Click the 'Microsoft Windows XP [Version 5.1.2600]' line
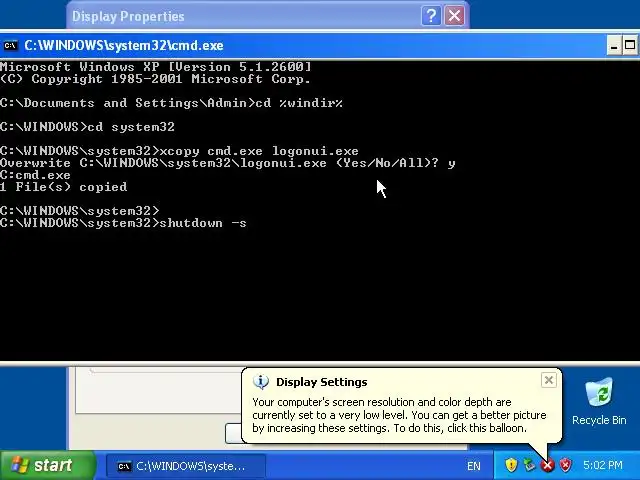Screen dimensions: 640x480 [156, 67]
